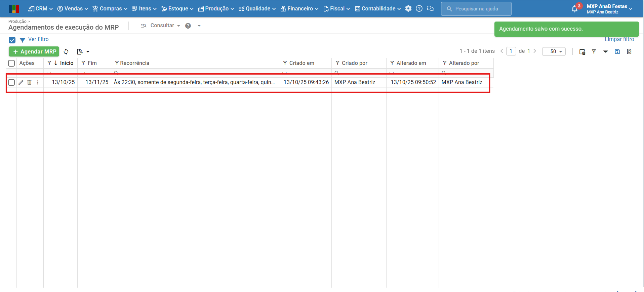Open the Produção menu in top bar
Screen dimensions: 644x292
tap(216, 9)
